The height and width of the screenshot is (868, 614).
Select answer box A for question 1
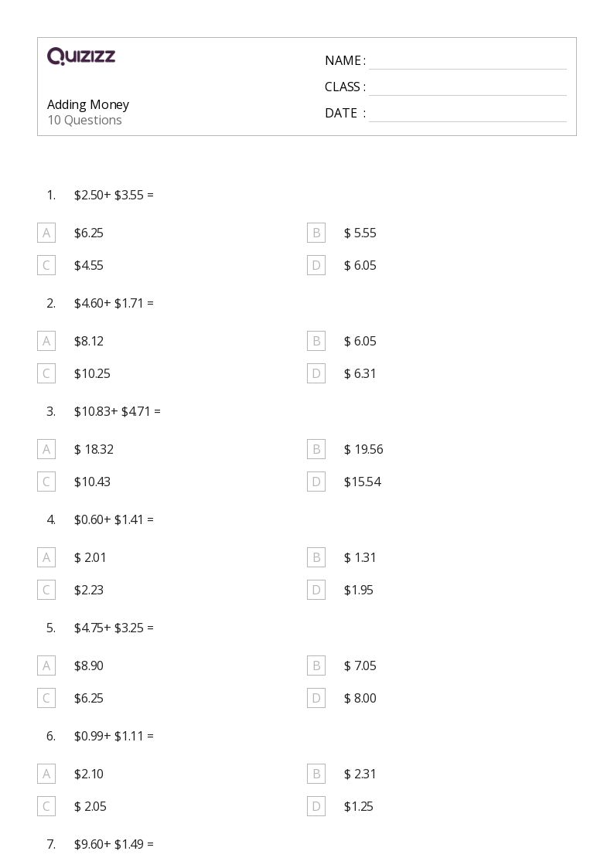[46, 233]
